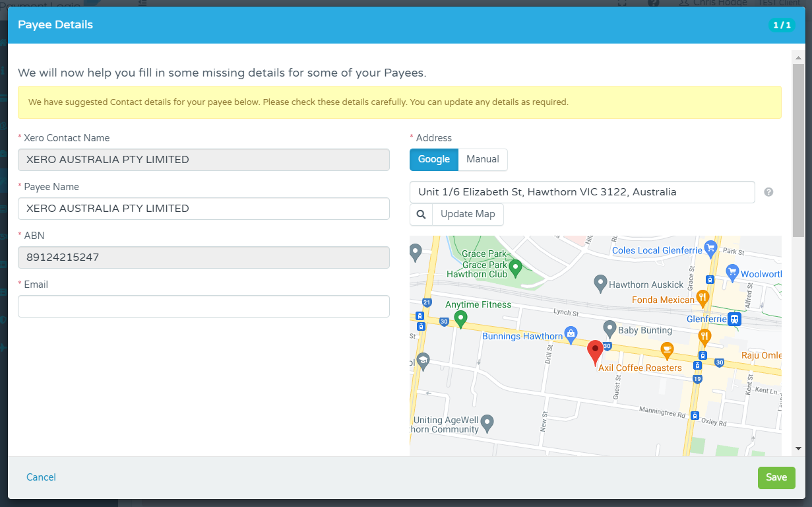Click the Xero Contact Name field
This screenshot has height=507, width=812.
[x=204, y=160]
